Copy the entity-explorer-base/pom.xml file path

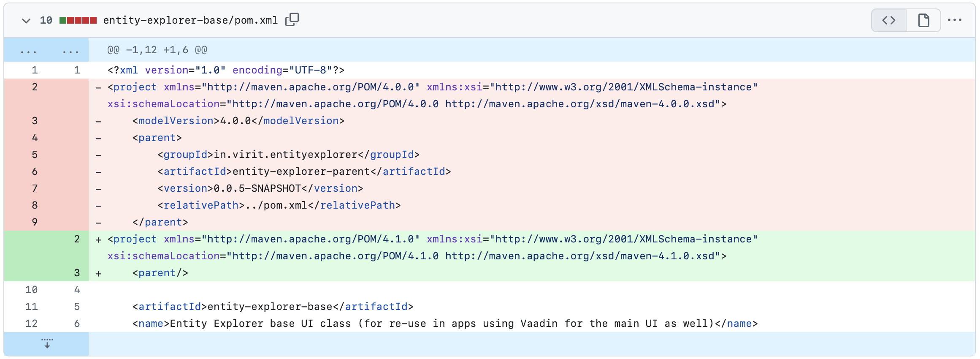pyautogui.click(x=292, y=19)
